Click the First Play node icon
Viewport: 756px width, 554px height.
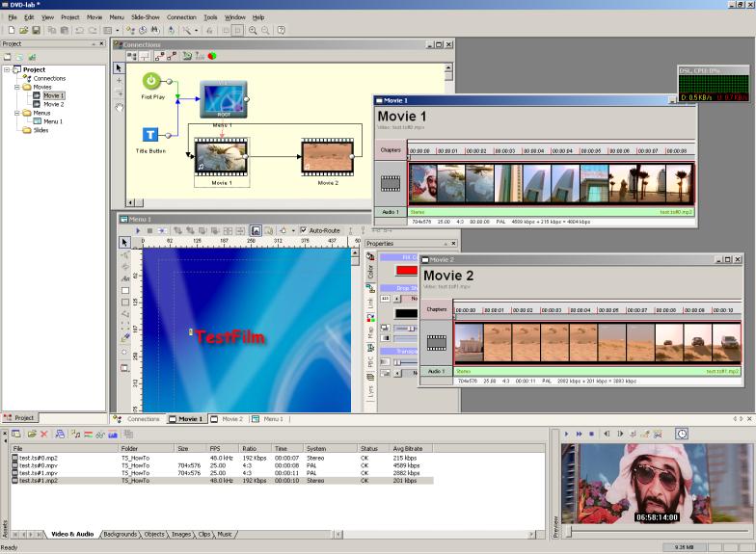pyautogui.click(x=152, y=81)
